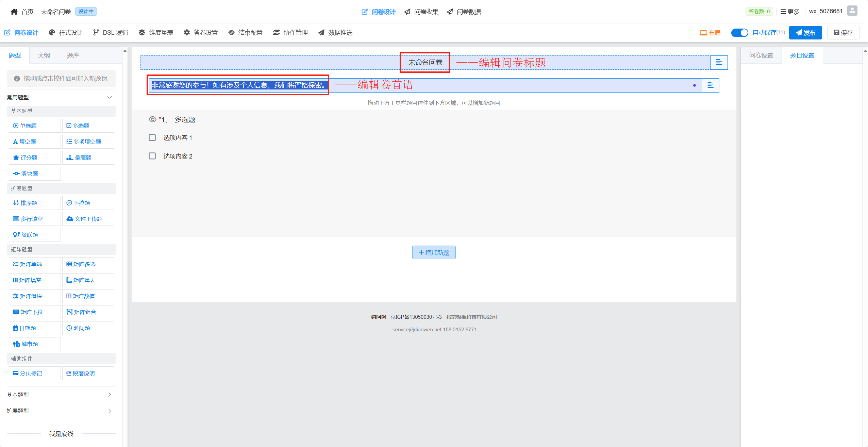Expand the 基本题型 section
This screenshot has height=447, width=868.
pos(110,395)
